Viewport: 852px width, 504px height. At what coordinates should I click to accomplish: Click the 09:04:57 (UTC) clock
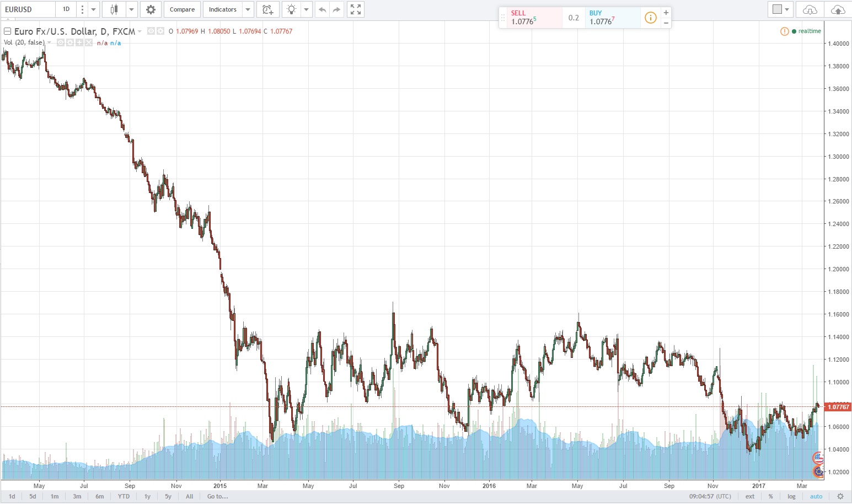(710, 496)
